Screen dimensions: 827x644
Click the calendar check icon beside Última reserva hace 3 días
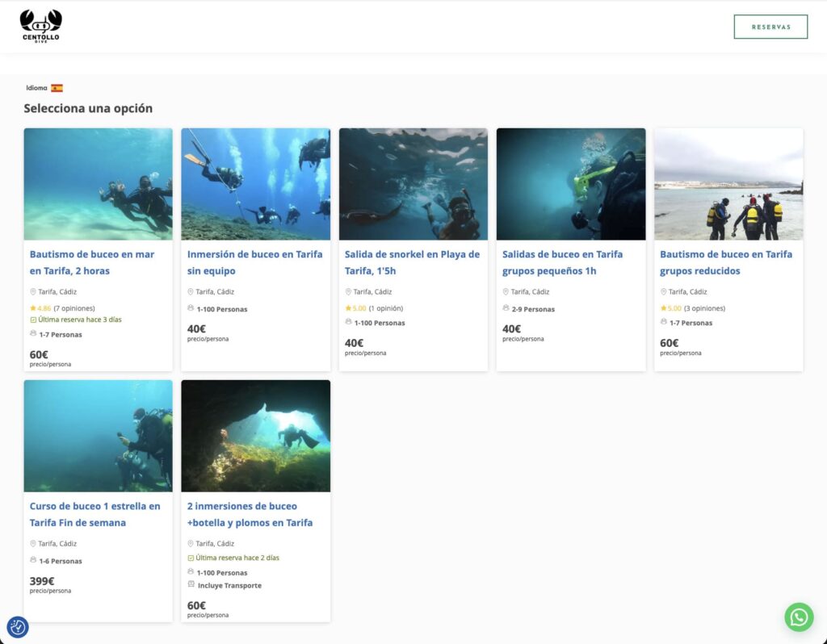tap(33, 320)
